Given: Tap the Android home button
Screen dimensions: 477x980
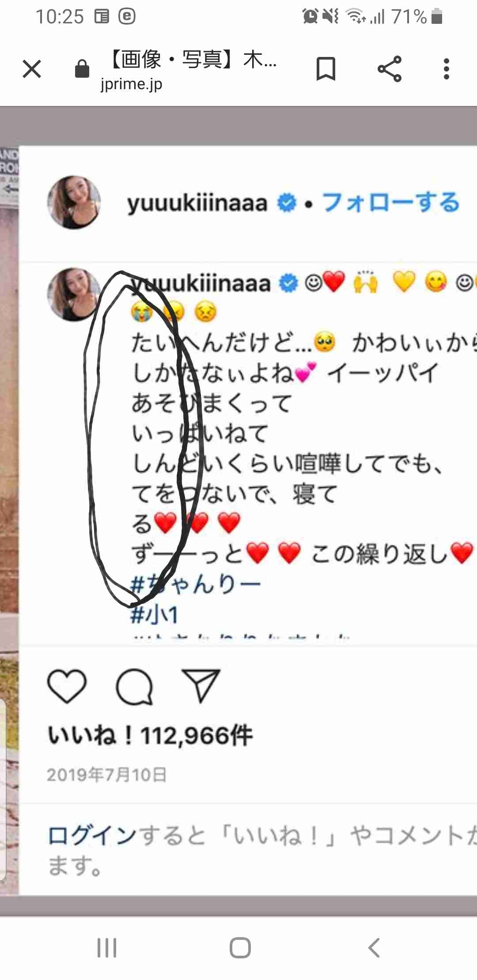Looking at the screenshot, I should tap(240, 947).
